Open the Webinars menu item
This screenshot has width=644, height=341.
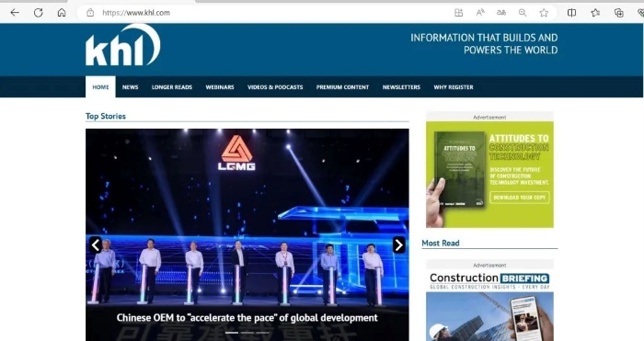[220, 87]
